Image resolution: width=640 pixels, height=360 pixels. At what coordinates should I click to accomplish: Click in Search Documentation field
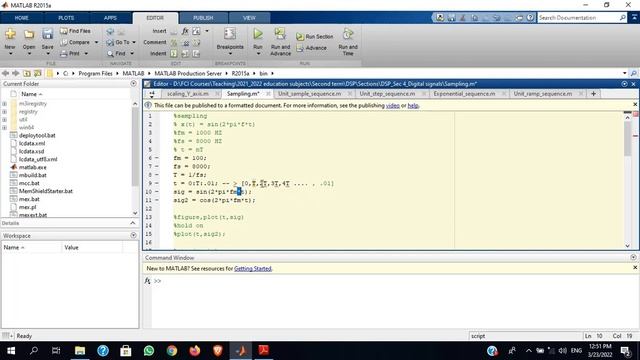click(x=578, y=18)
